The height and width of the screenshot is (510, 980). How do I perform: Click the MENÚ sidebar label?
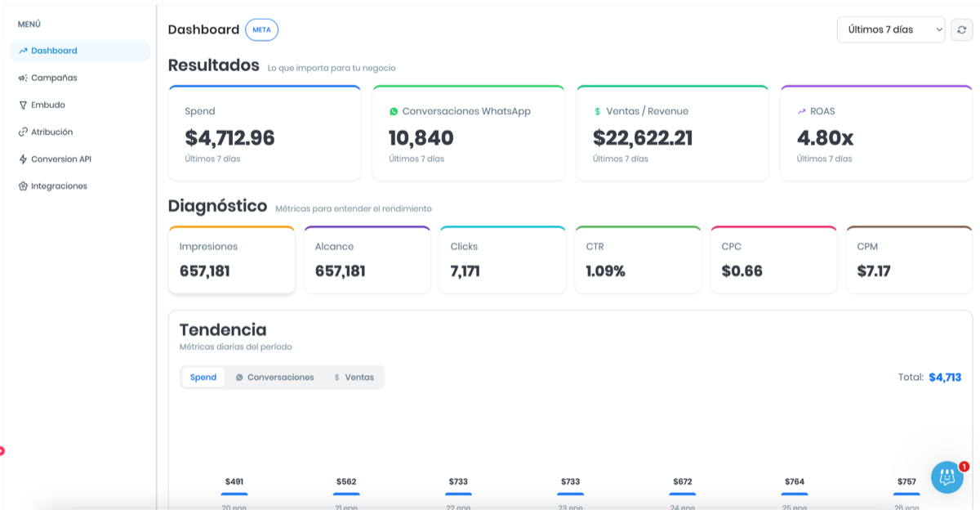(29, 25)
